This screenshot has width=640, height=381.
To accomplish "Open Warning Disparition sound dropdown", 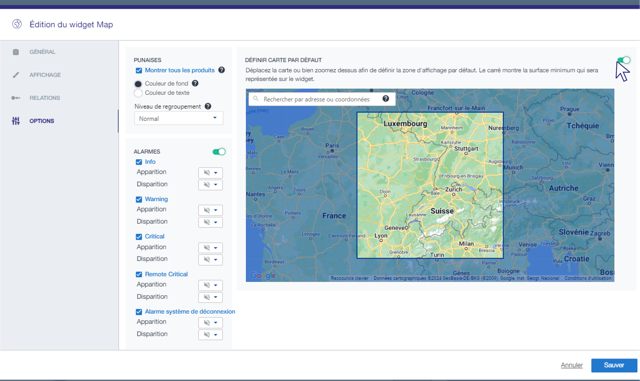I will (x=210, y=222).
